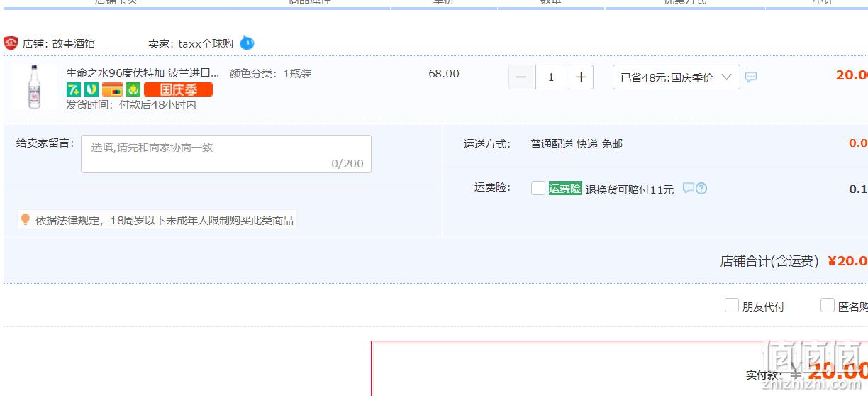Click the 店铺合计(含运费) total label
Image resolution: width=868 pixels, height=396 pixels.
pyautogui.click(x=770, y=261)
